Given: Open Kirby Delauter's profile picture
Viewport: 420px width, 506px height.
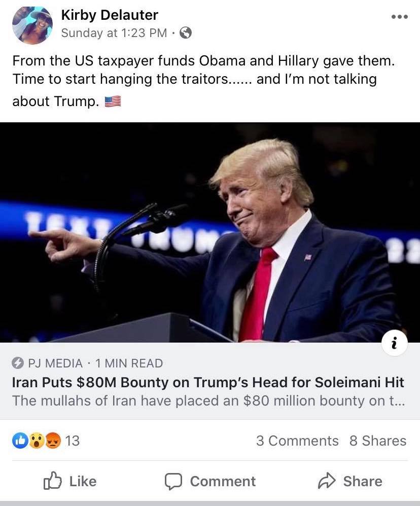Looking at the screenshot, I should click(32, 24).
